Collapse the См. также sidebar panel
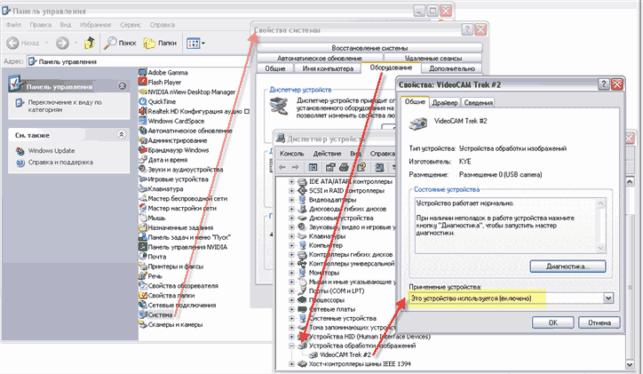 pos(121,135)
